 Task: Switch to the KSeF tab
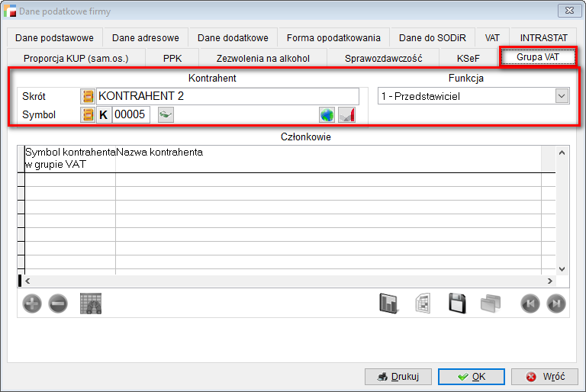[x=468, y=58]
